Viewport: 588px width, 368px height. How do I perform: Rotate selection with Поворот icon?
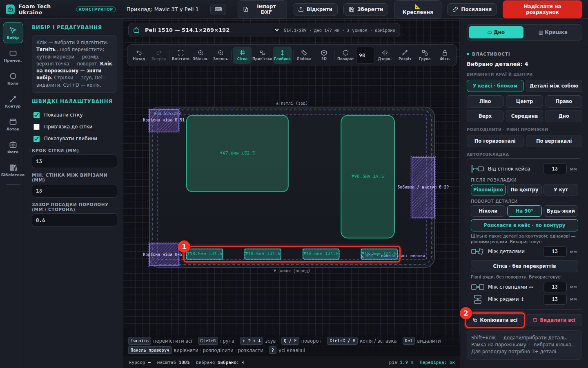click(345, 55)
